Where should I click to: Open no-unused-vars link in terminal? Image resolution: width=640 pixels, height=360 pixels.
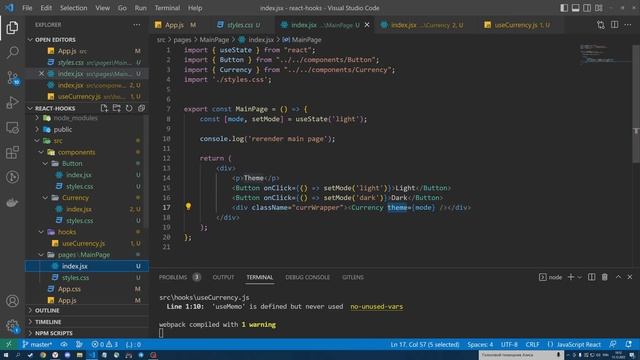[x=376, y=307]
